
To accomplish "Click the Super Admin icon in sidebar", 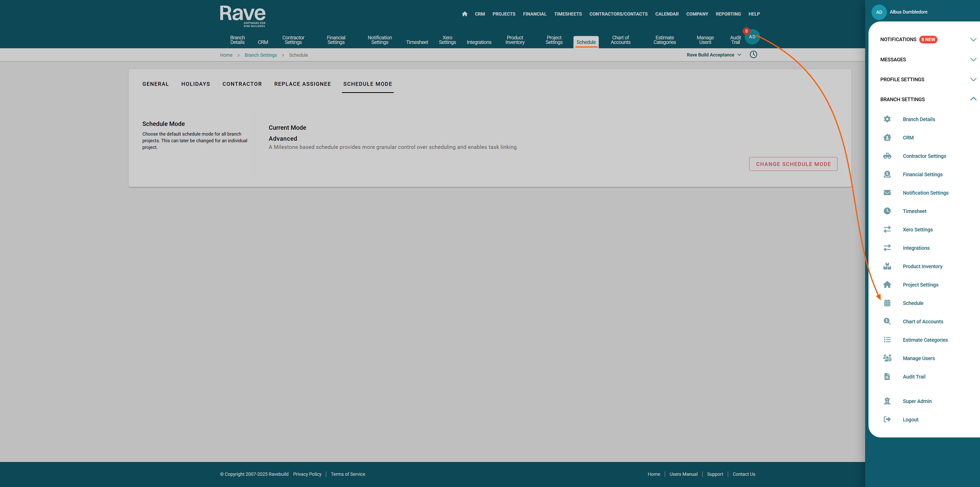I will pos(887,401).
